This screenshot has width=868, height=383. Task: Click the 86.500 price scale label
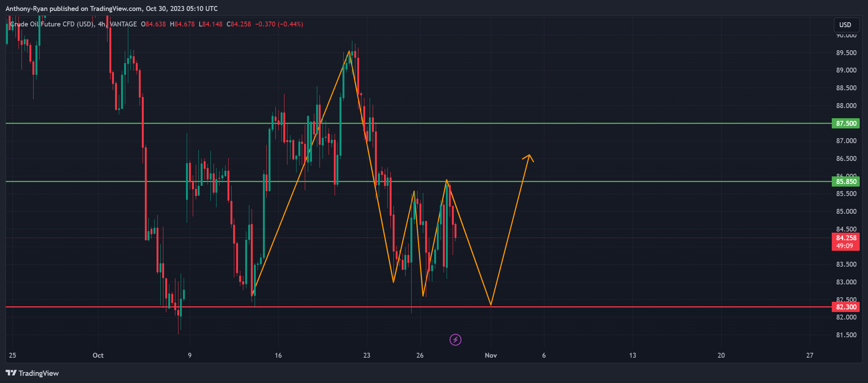click(x=846, y=158)
